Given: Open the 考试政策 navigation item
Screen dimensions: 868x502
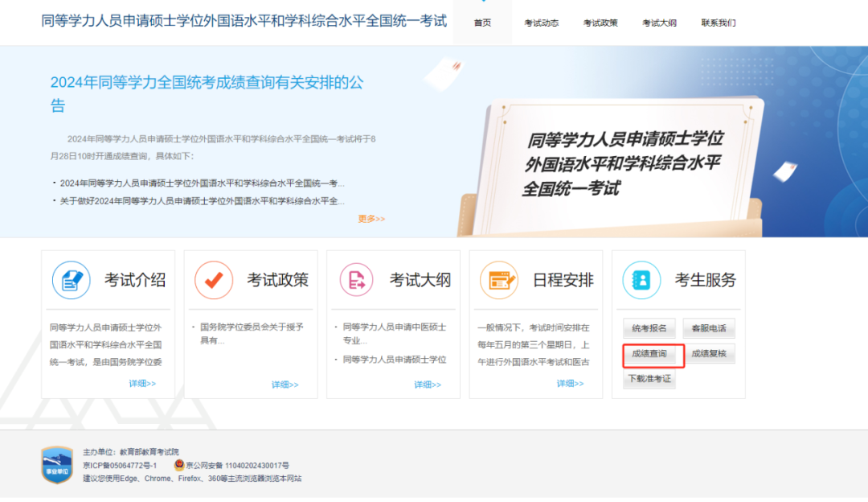Looking at the screenshot, I should click(x=600, y=23).
